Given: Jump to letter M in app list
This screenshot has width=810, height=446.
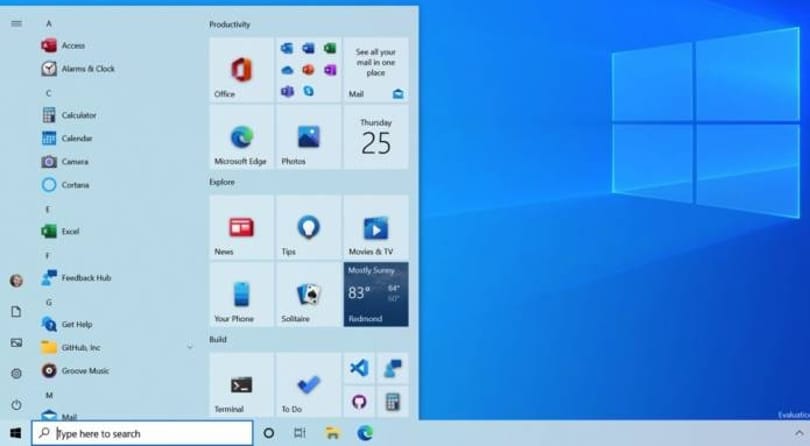Looking at the screenshot, I should (x=49, y=395).
